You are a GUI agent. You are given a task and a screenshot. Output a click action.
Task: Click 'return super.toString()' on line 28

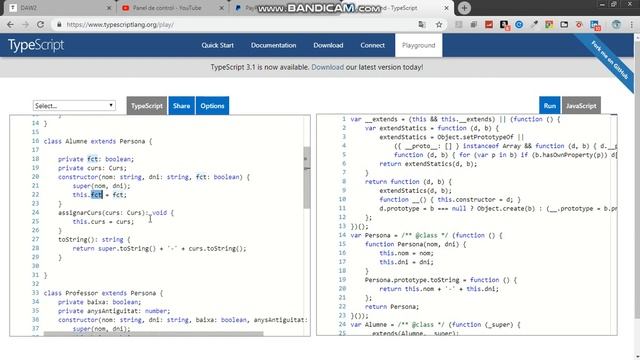point(114,249)
